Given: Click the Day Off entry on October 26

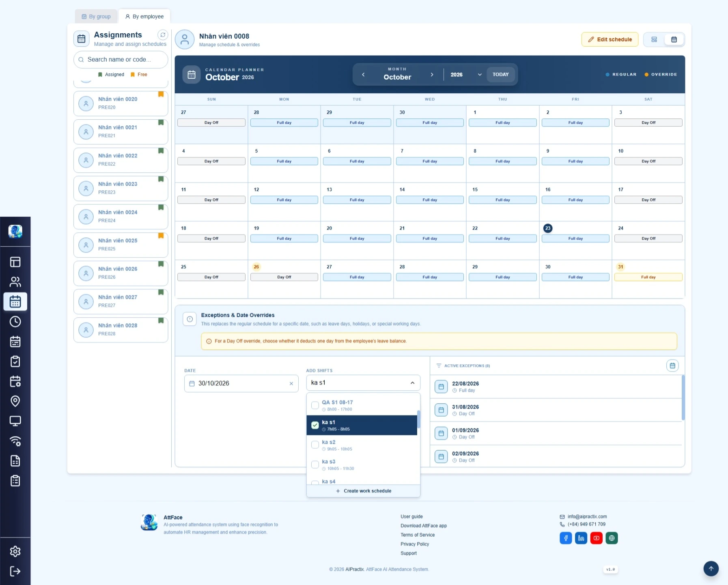Looking at the screenshot, I should pos(284,277).
